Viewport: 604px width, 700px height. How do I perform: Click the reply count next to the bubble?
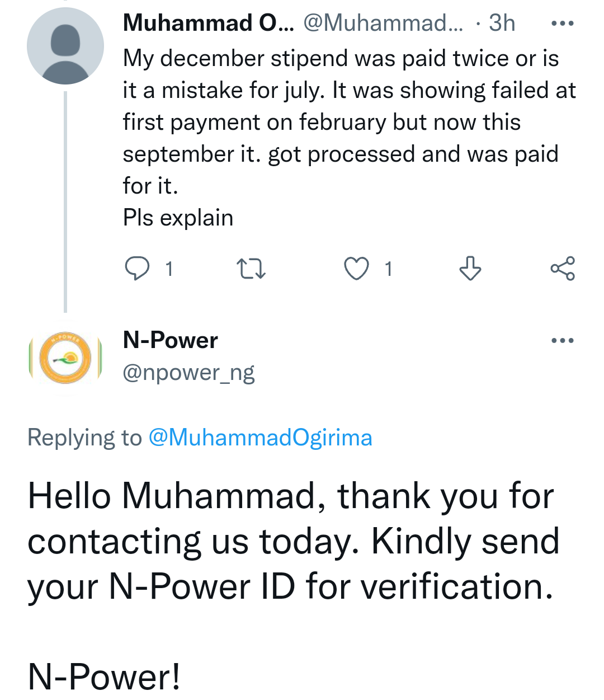click(x=169, y=269)
